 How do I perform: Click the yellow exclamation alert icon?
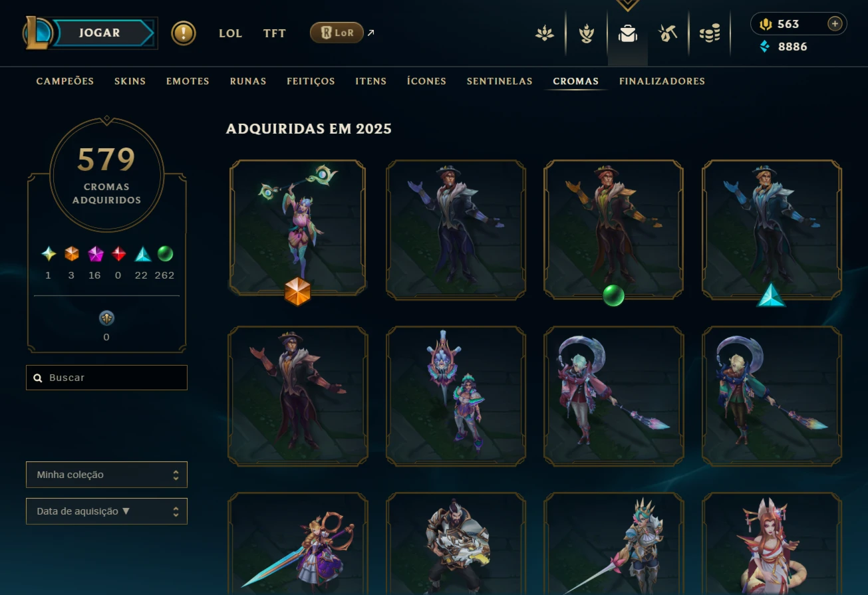[184, 33]
